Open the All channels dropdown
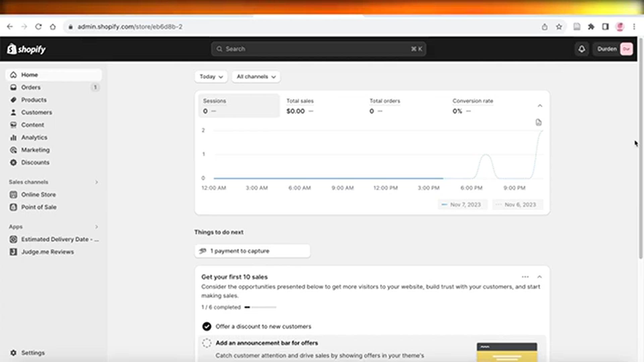 [x=256, y=76]
